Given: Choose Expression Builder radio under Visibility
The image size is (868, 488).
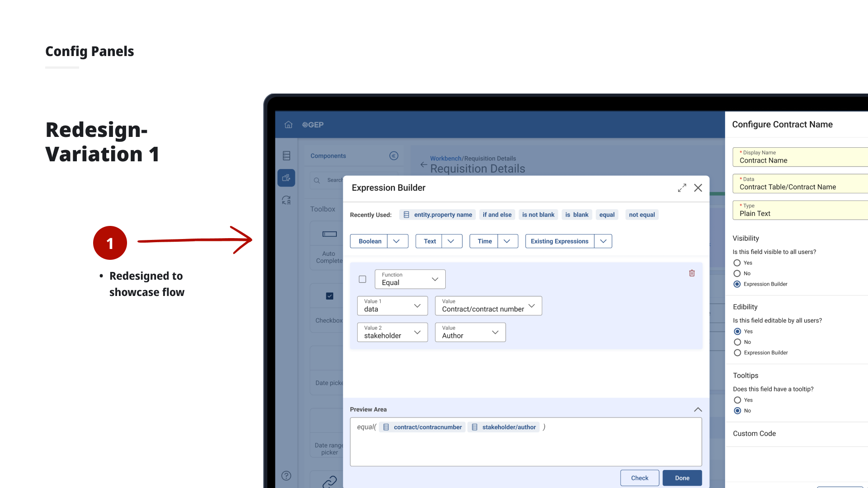Looking at the screenshot, I should point(737,284).
